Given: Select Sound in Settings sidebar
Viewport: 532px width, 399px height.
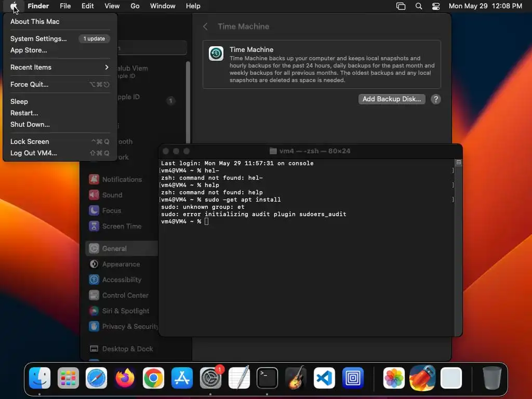Looking at the screenshot, I should click(x=122, y=195).
